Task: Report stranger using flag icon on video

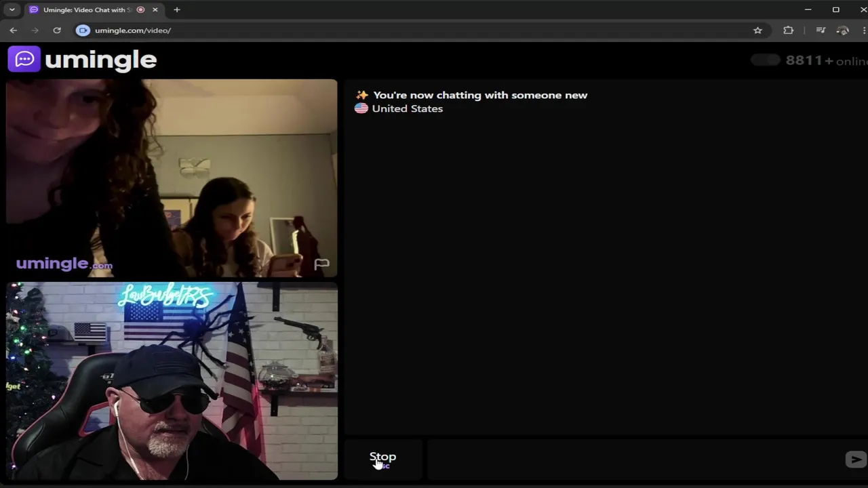Action: click(321, 264)
